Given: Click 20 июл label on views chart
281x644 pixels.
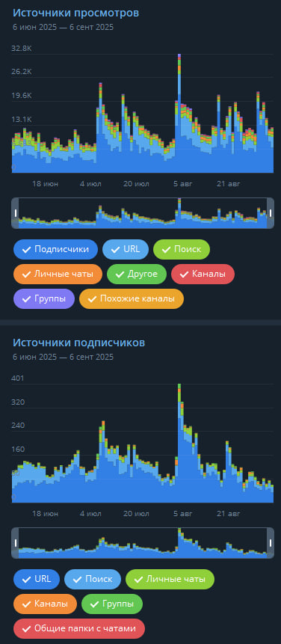Looking at the screenshot, I should 137,183.
